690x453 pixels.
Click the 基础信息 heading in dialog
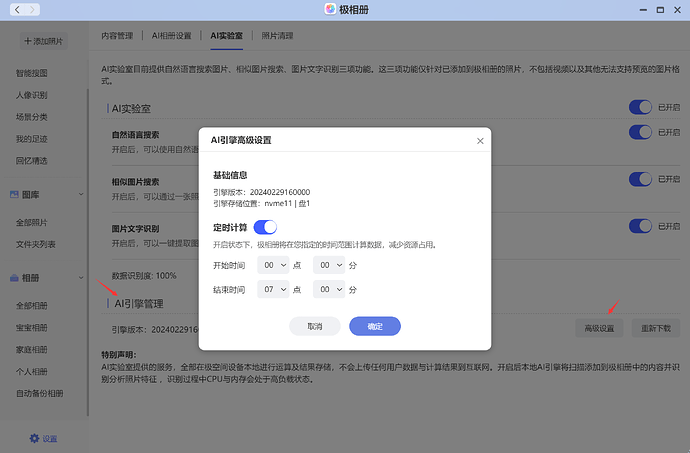click(230, 175)
